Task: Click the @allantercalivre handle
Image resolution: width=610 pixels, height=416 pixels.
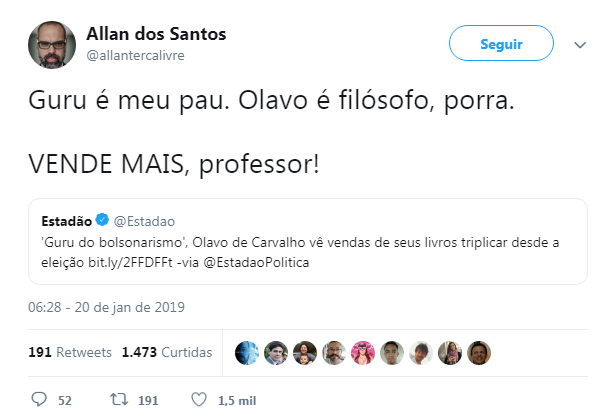Action: click(x=136, y=55)
